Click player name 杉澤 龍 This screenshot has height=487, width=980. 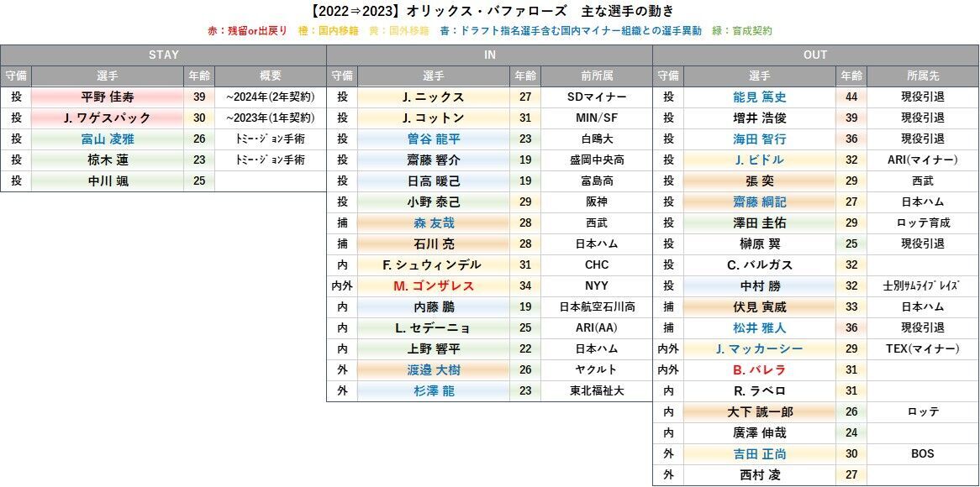433,390
